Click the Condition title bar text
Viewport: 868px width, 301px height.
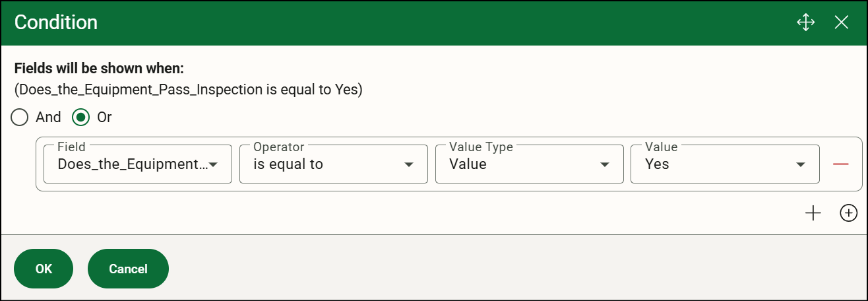pos(56,22)
